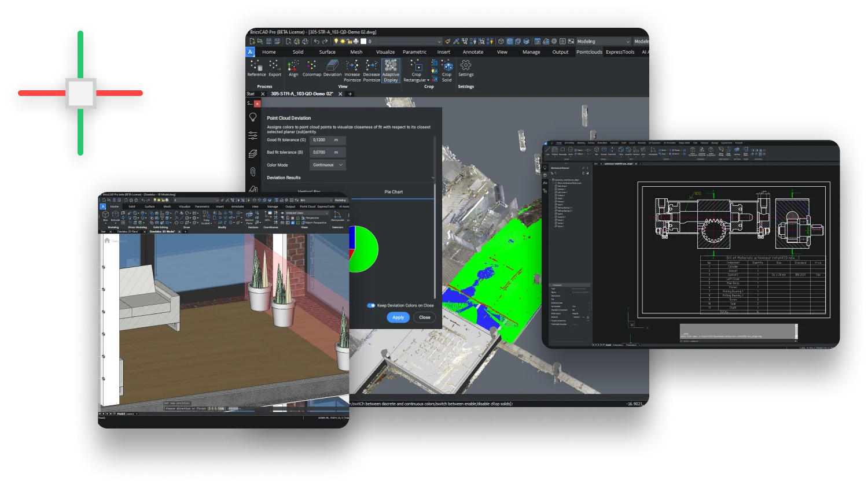Click the point cloud Export icon
Screen dimensions: 868x484
275,68
